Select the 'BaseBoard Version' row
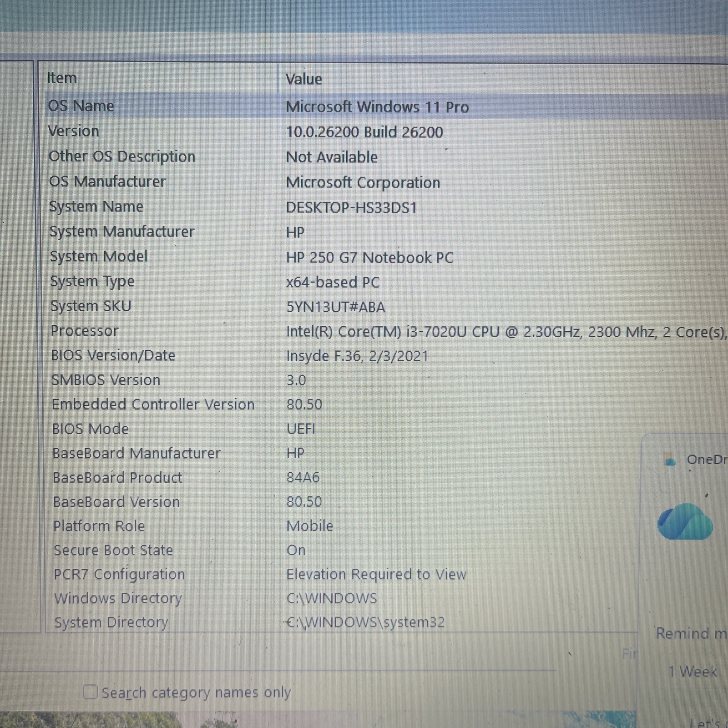 (x=116, y=502)
